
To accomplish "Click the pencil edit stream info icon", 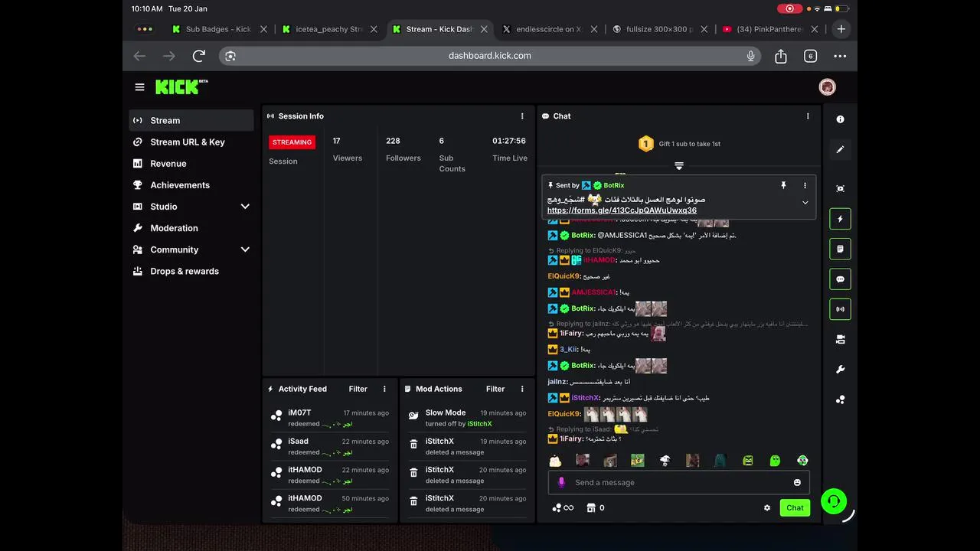I will (840, 150).
